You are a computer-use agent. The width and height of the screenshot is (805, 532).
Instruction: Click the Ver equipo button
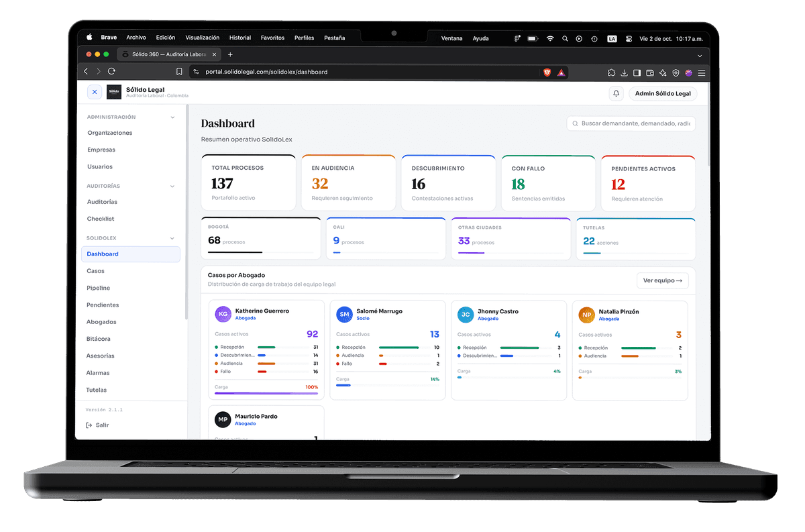pyautogui.click(x=662, y=280)
